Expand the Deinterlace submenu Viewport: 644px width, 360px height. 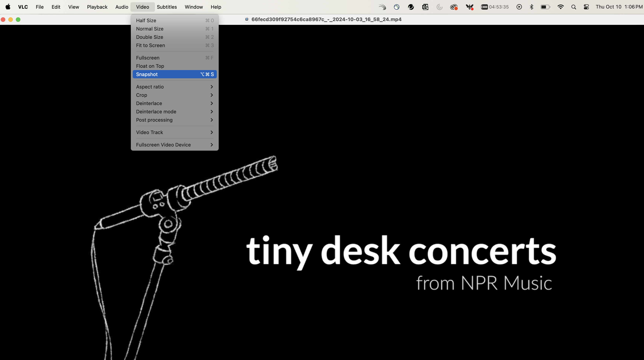tap(175, 103)
